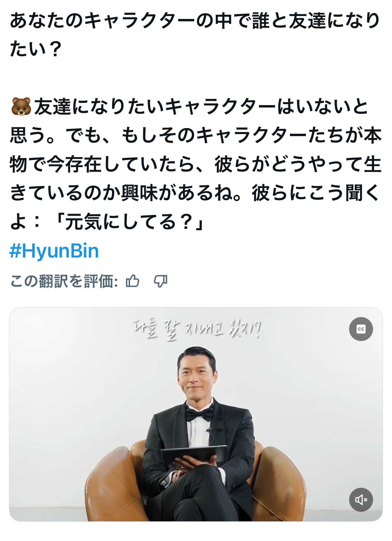Tap the answer paragraph starting 友達になりたい
This screenshot has width=392, height=541.
click(x=196, y=164)
